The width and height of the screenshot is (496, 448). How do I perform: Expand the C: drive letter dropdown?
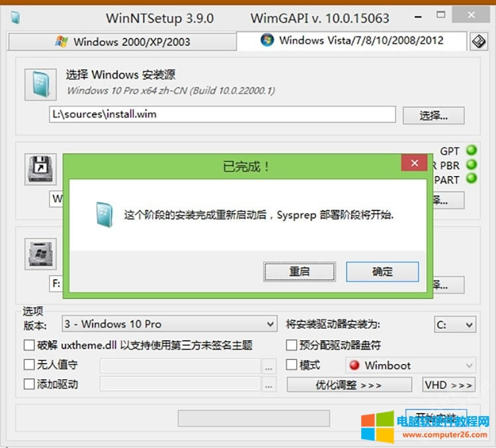(455, 324)
